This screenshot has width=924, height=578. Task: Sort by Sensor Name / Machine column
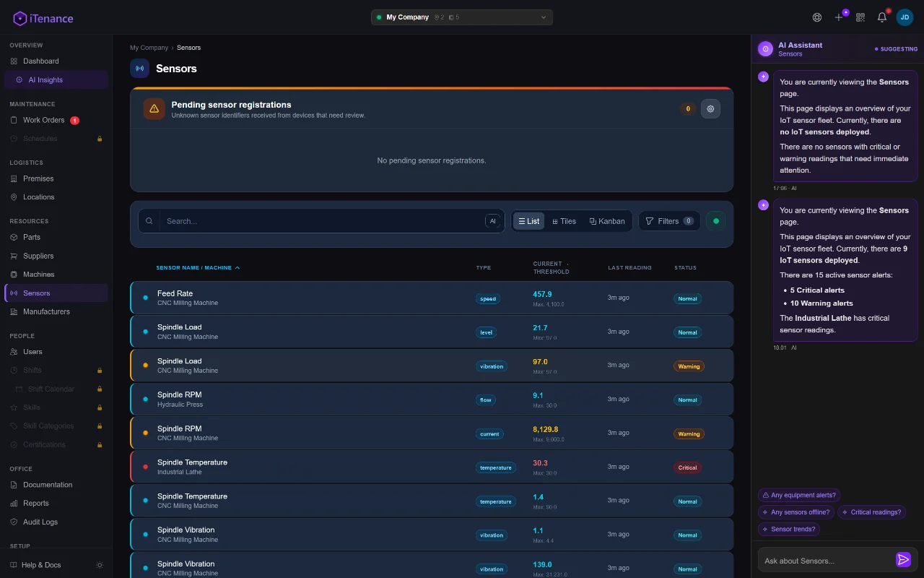(198, 267)
